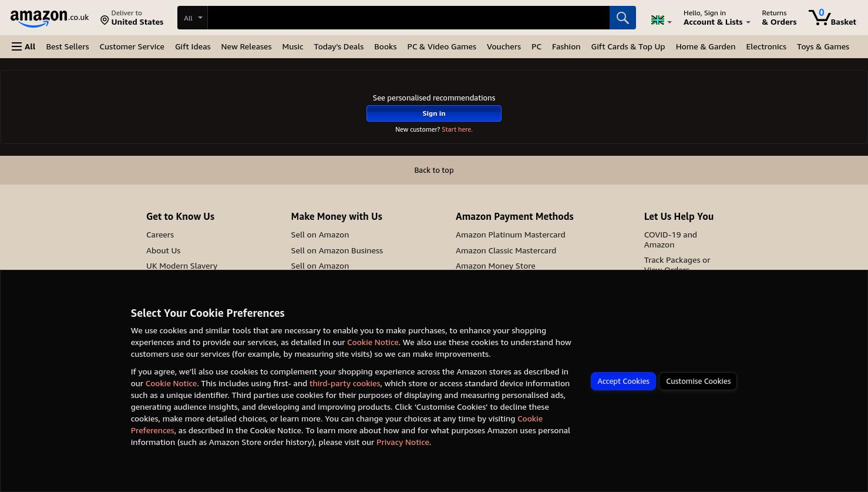Expand the Account & Lists dropdown
The height and width of the screenshot is (492, 868).
click(716, 18)
